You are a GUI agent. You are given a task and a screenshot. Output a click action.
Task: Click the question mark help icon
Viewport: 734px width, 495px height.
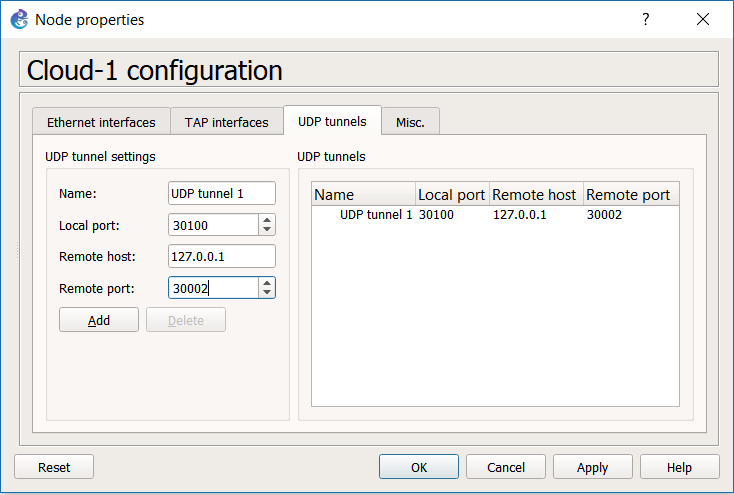pos(646,19)
